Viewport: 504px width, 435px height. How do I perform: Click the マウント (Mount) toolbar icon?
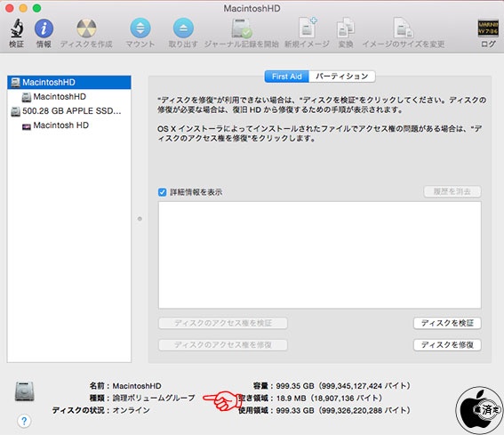point(140,28)
